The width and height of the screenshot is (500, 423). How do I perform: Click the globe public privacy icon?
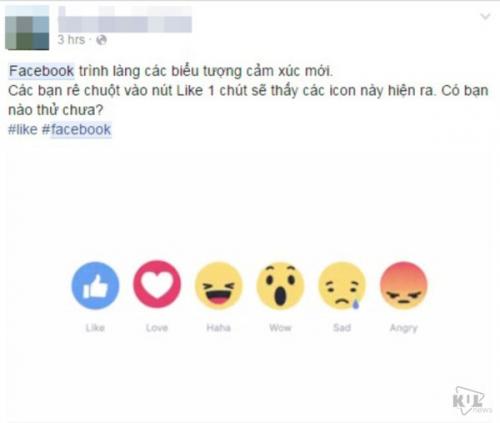(101, 40)
